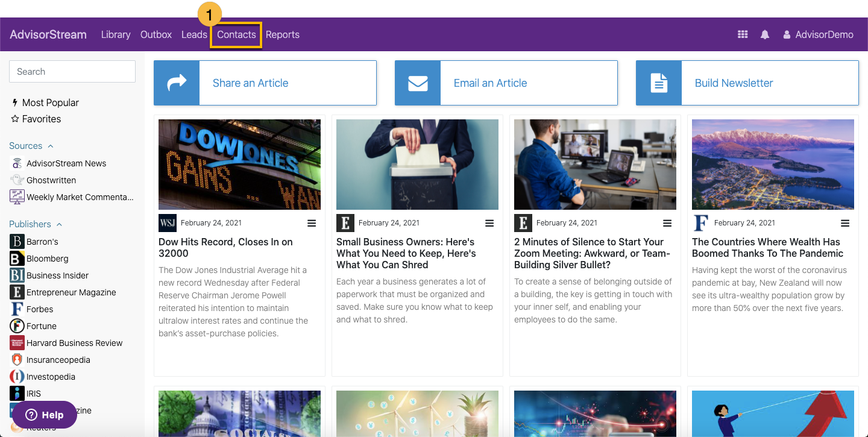Open Countries Where Wealth Has Boomed headline

pyautogui.click(x=767, y=248)
